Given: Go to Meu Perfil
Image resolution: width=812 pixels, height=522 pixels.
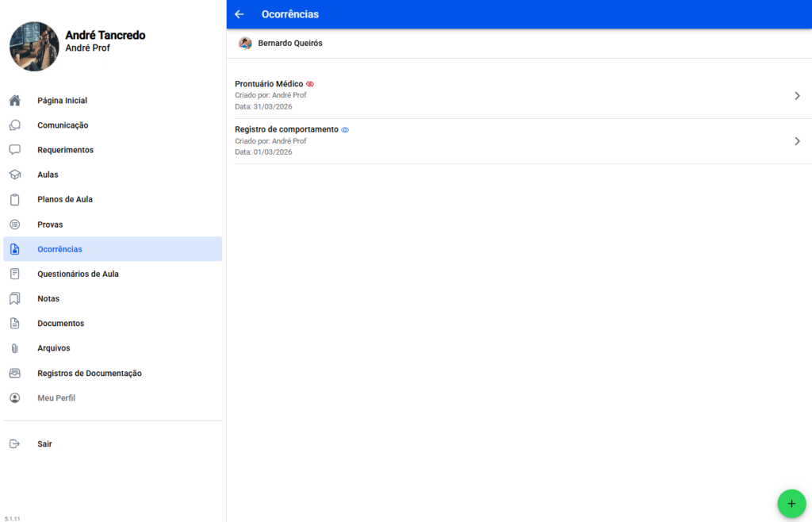Looking at the screenshot, I should 56,397.
